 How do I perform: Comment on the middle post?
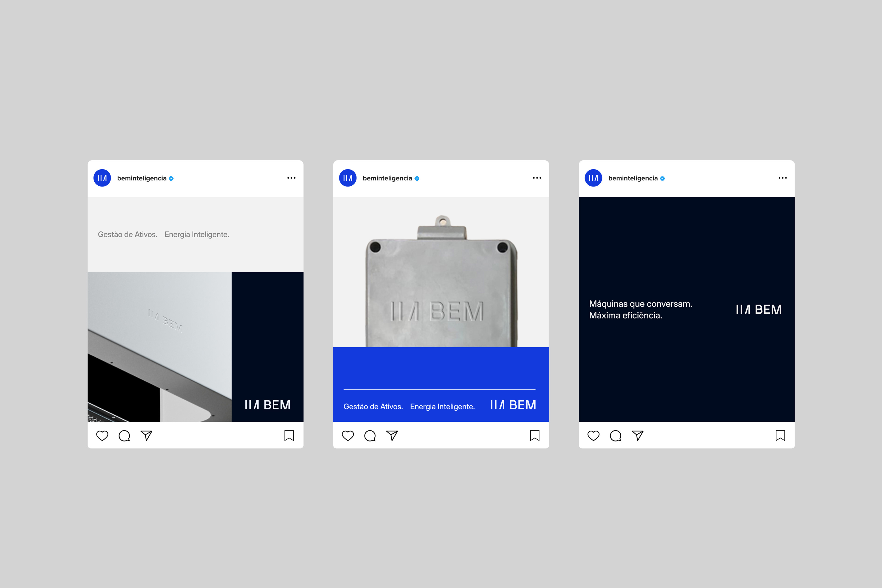[x=370, y=435]
